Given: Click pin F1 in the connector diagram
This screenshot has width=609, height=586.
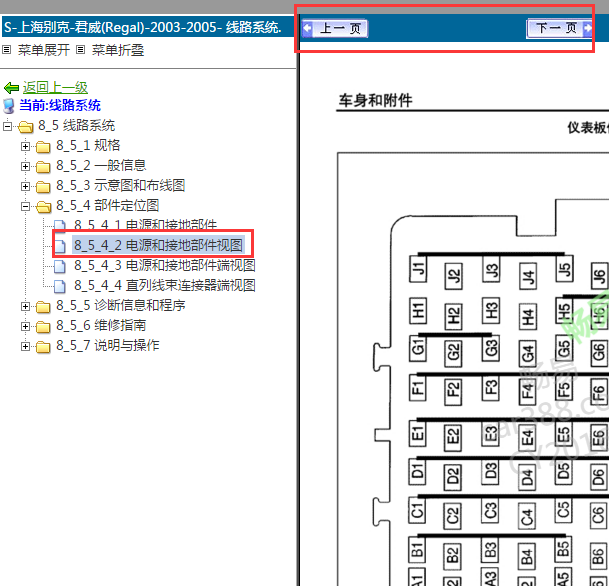Looking at the screenshot, I should pos(417,388).
